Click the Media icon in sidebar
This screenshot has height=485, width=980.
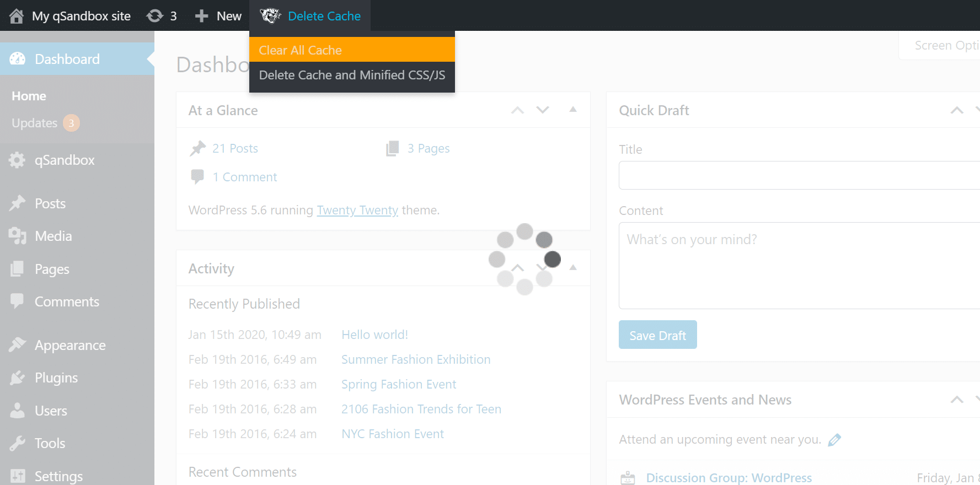click(x=18, y=236)
